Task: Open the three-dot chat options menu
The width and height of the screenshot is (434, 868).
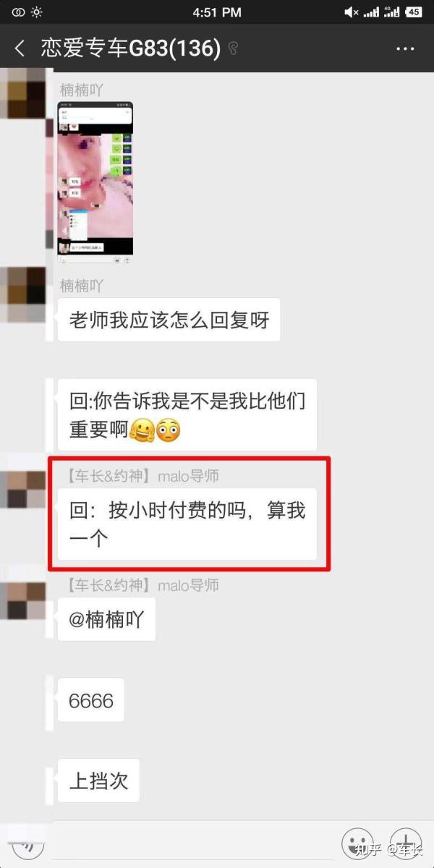Action: click(405, 48)
